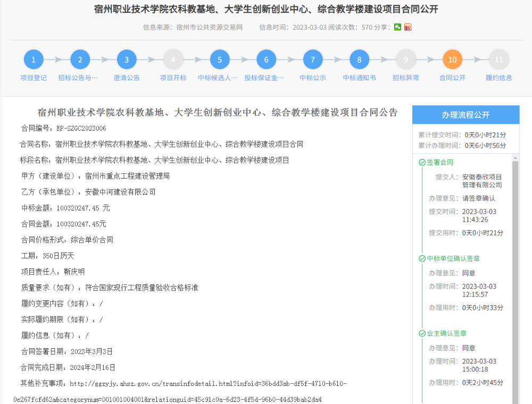532x404 pixels.
Task: Switch to 澄清公告 step label
Action: tap(127, 78)
